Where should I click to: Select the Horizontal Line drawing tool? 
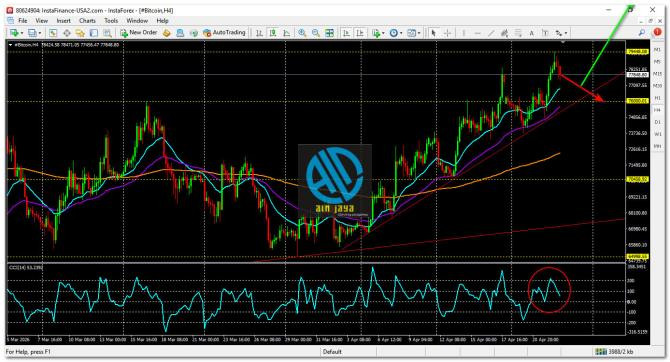tap(477, 32)
